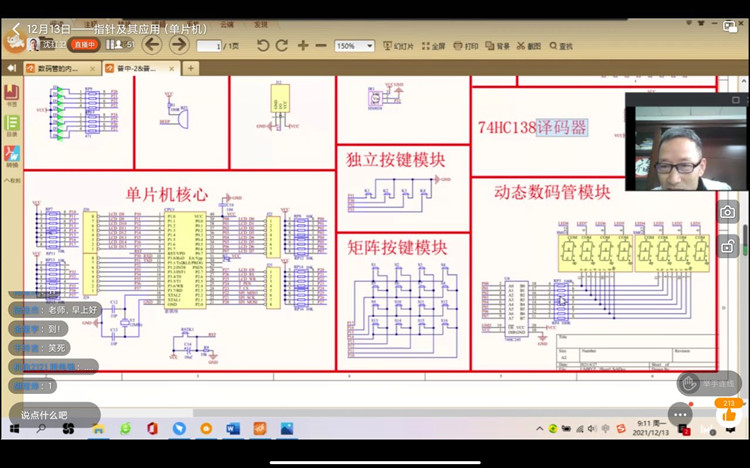Tap the thumbs-up like button
The image size is (750, 468).
(x=729, y=413)
